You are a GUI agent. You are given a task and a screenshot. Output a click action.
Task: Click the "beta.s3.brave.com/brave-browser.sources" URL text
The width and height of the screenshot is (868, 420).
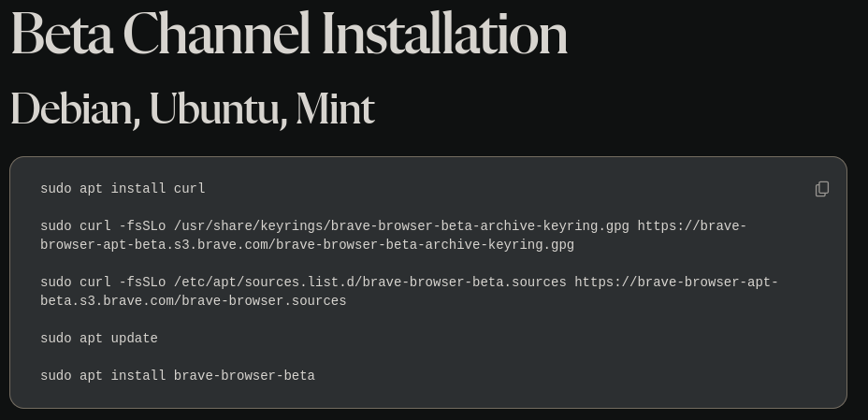coord(194,301)
